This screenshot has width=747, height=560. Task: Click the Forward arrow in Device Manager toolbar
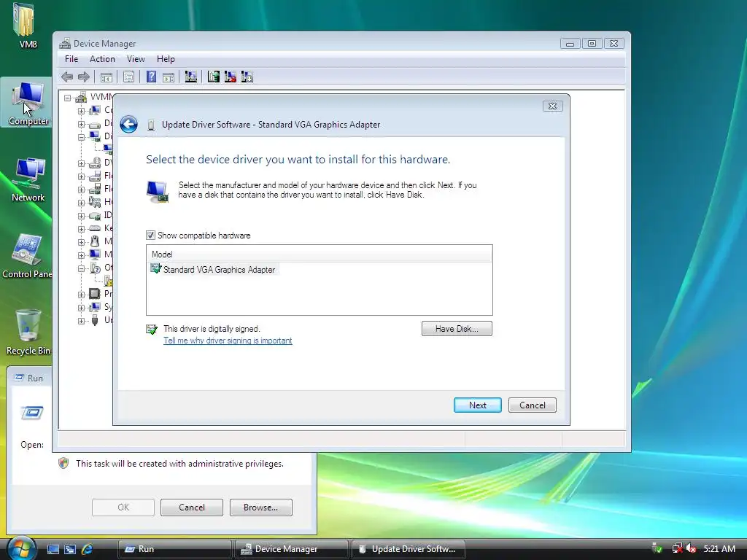pos(84,77)
